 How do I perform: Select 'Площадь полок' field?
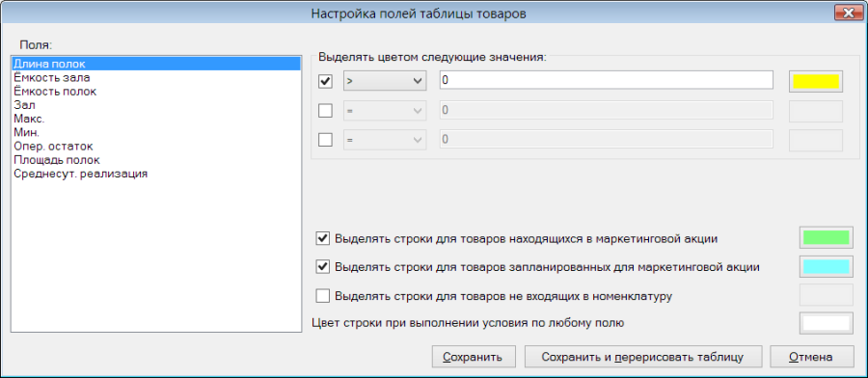[155, 160]
